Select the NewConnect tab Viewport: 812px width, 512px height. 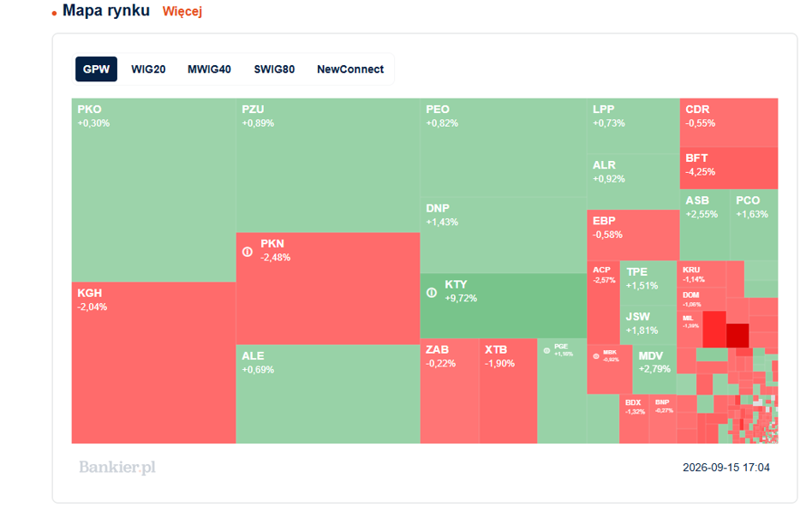coord(350,69)
